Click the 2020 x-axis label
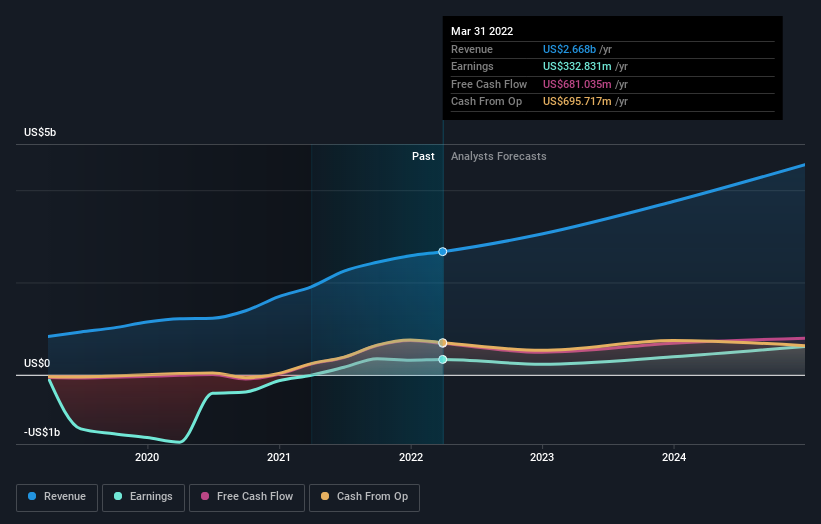 (x=147, y=458)
